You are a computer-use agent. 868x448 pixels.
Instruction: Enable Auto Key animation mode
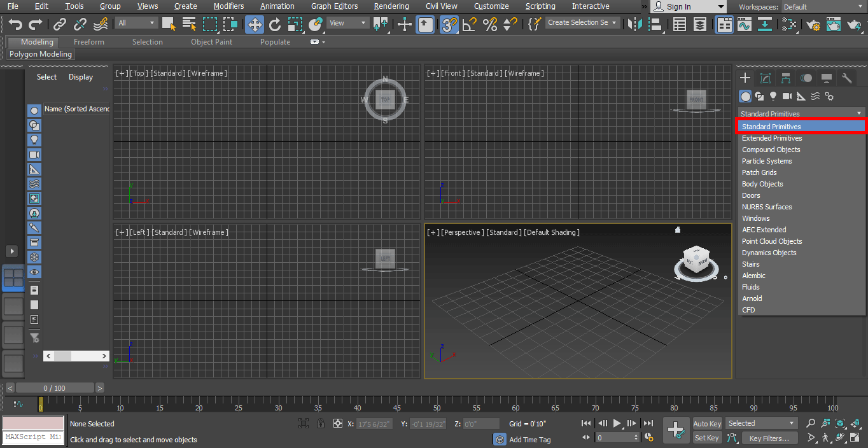coord(707,423)
